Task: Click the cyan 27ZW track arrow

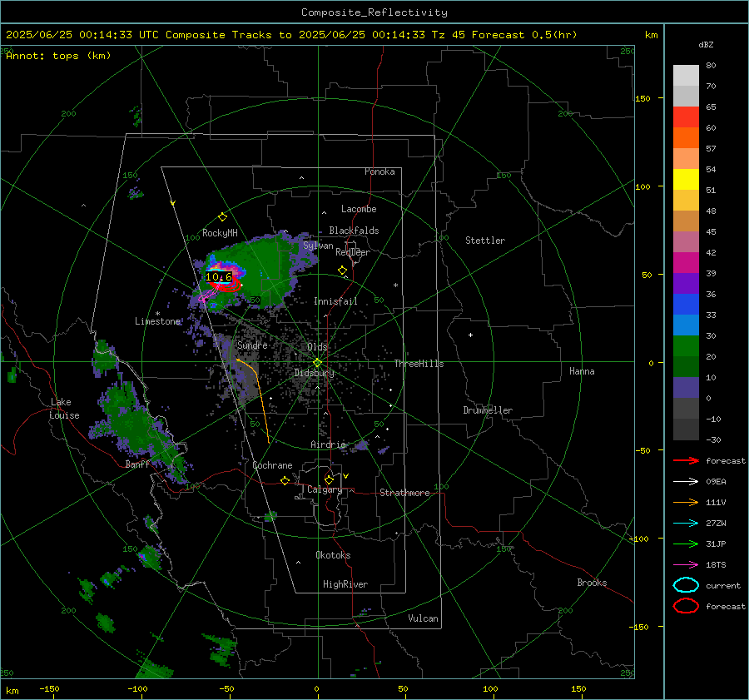Action: coord(686,524)
